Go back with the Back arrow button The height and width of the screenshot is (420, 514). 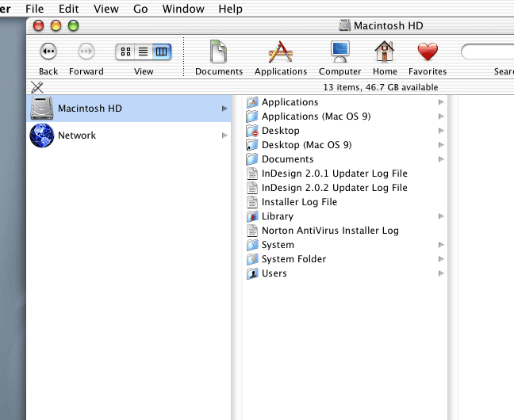pyautogui.click(x=48, y=52)
